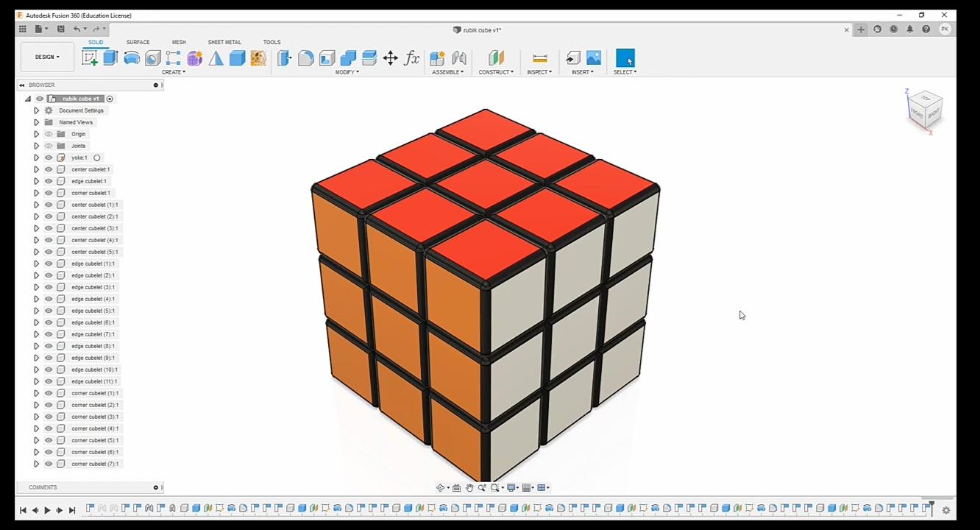Select the New Component tool

coord(437,58)
